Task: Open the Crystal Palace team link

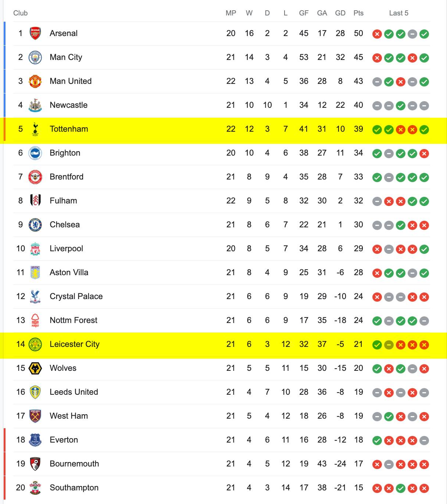Action: click(x=76, y=297)
